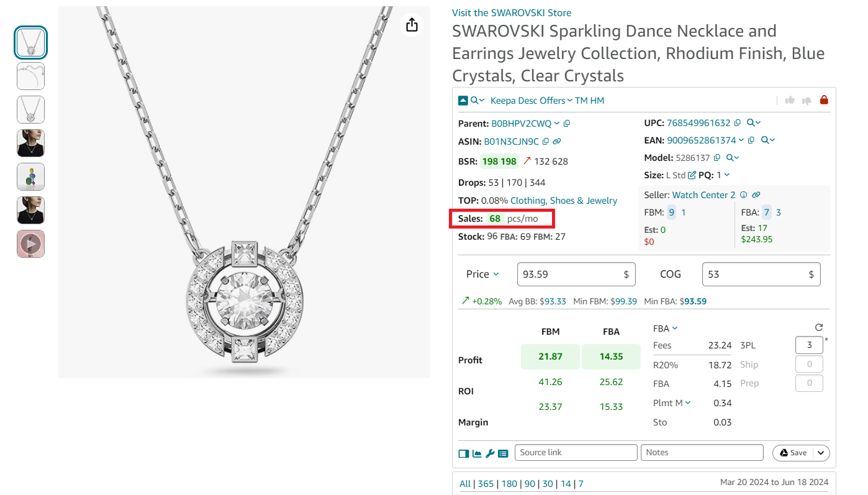Click the Notes input field
The image size is (868, 495).
tap(702, 452)
